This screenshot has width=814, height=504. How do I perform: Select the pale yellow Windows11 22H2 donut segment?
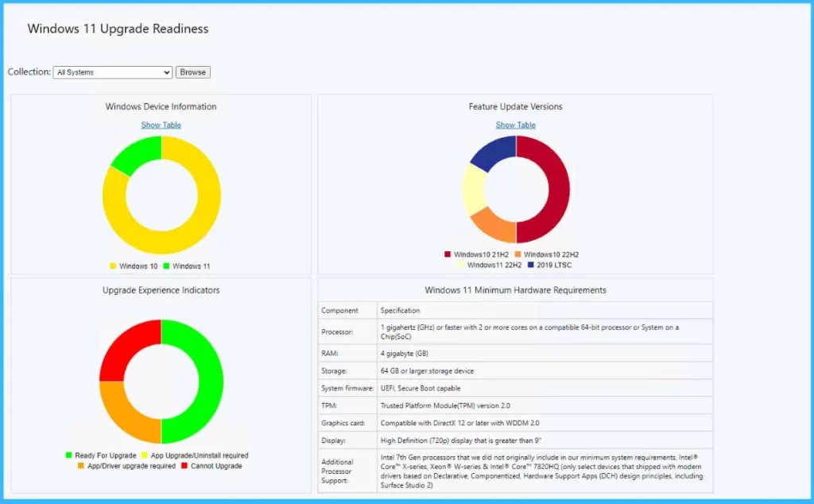pos(474,189)
